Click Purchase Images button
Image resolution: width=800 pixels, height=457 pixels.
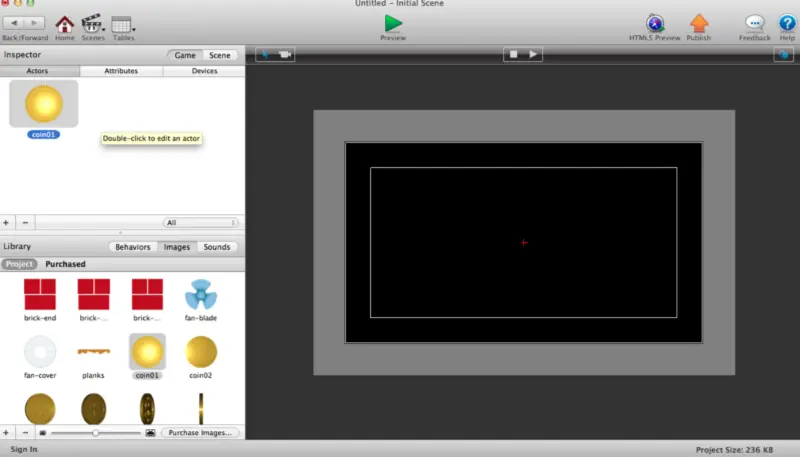[x=200, y=433]
